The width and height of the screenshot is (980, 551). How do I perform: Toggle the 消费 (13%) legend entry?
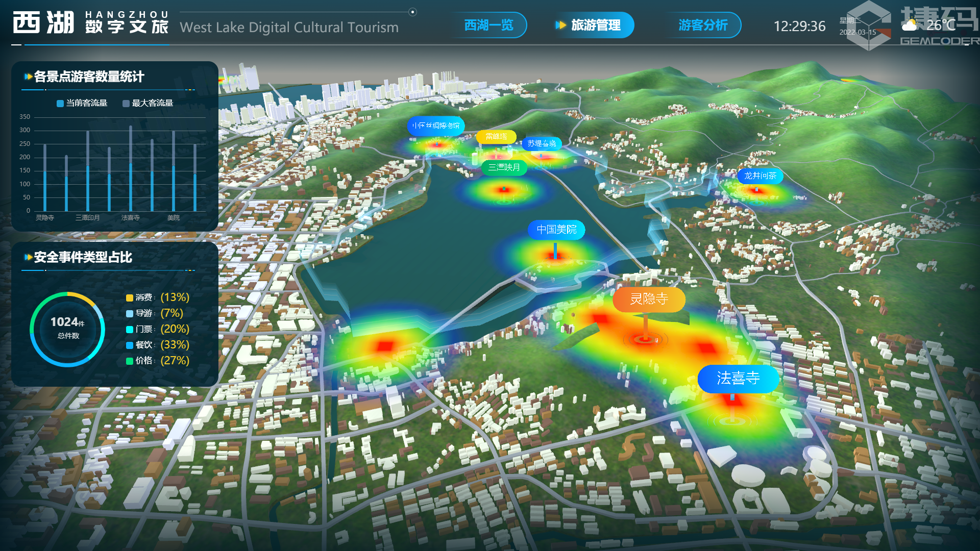[x=158, y=297]
